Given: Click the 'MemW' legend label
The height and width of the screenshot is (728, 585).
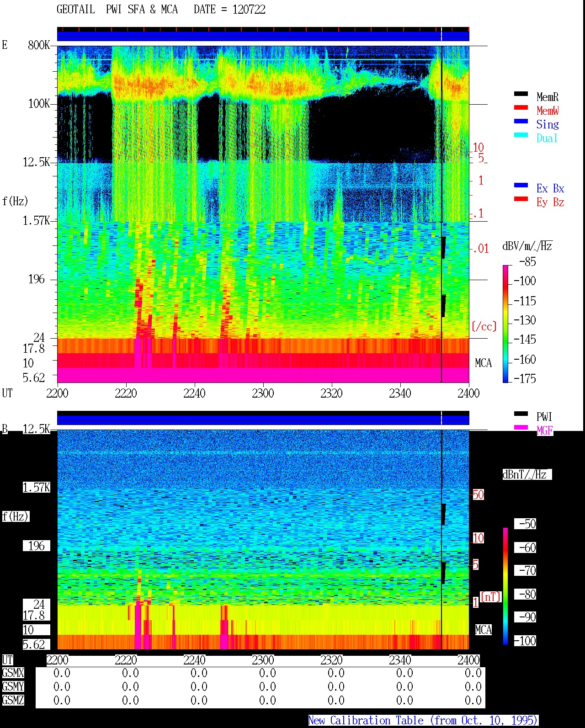Looking at the screenshot, I should (548, 111).
